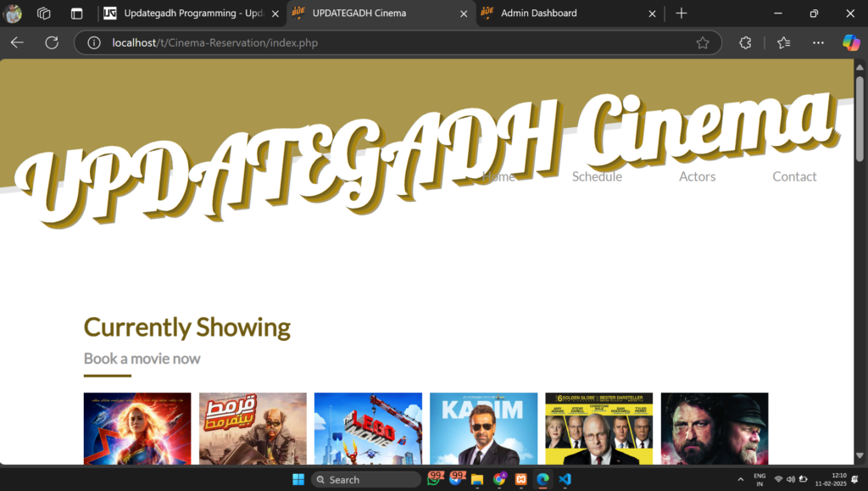Image resolution: width=868 pixels, height=491 pixels.
Task: Bookmark page with star icon in address bar
Action: point(703,42)
